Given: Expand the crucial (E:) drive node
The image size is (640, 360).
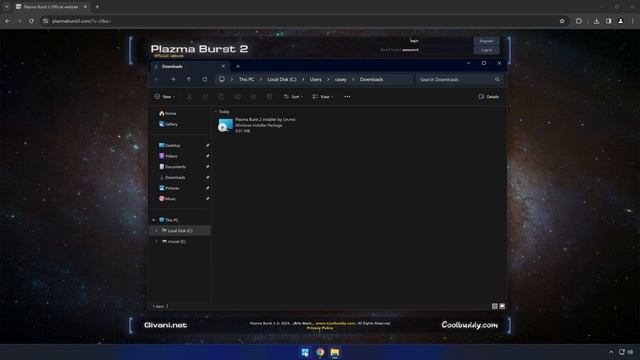Looking at the screenshot, I should click(x=156, y=241).
